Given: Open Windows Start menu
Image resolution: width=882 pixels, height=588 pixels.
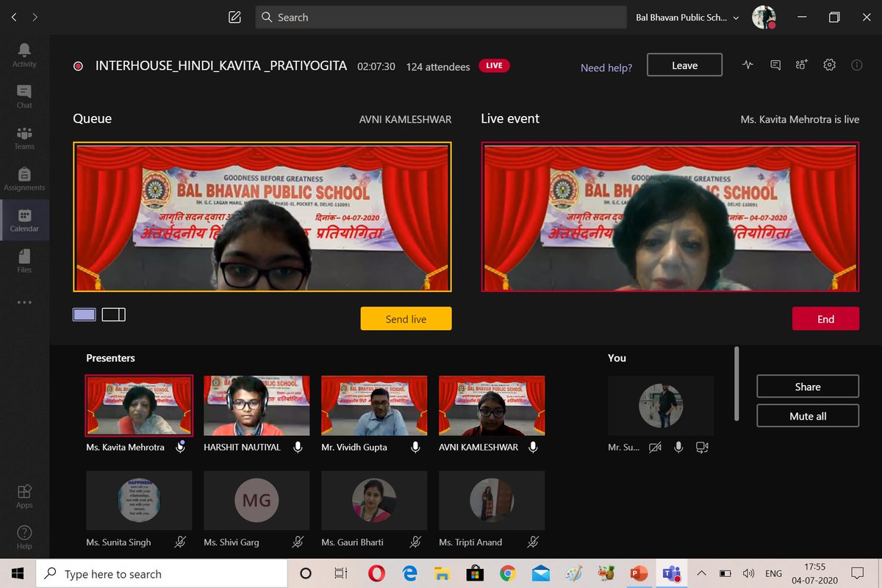Looking at the screenshot, I should point(18,573).
